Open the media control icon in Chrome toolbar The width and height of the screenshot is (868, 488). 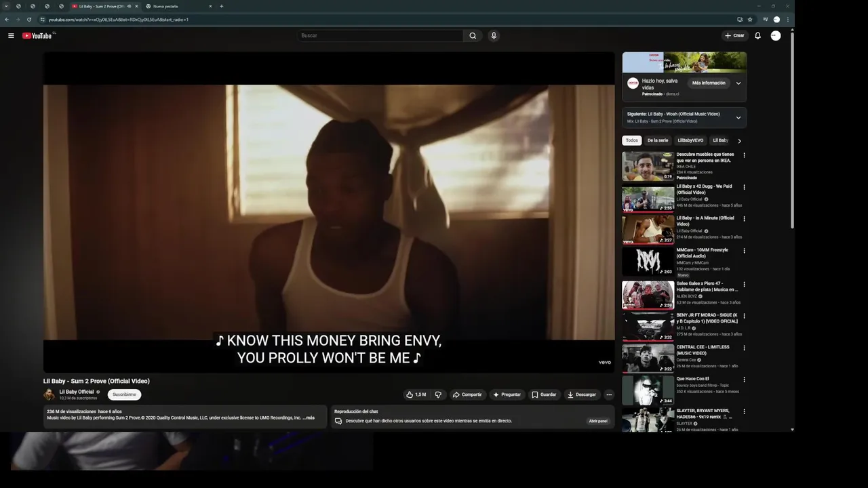click(766, 20)
